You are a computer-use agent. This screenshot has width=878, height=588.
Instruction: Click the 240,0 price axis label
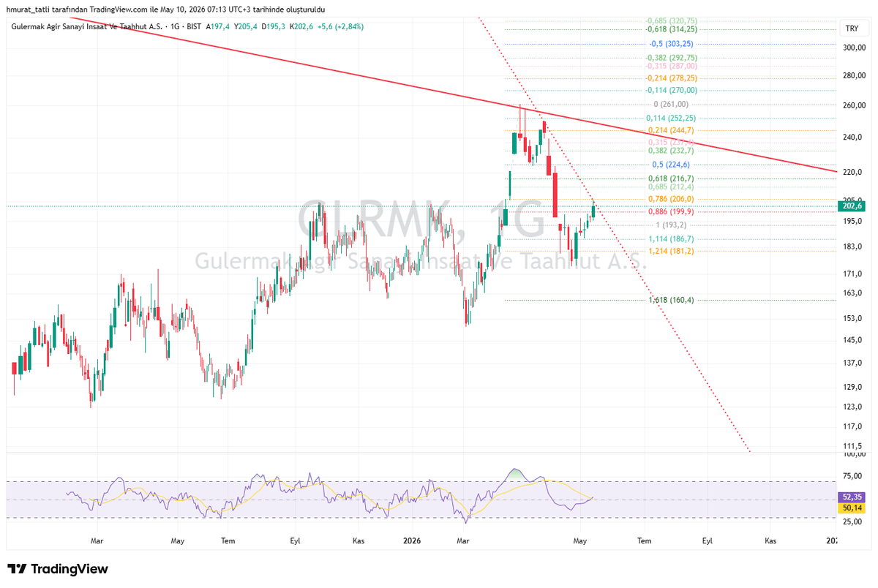[852, 137]
